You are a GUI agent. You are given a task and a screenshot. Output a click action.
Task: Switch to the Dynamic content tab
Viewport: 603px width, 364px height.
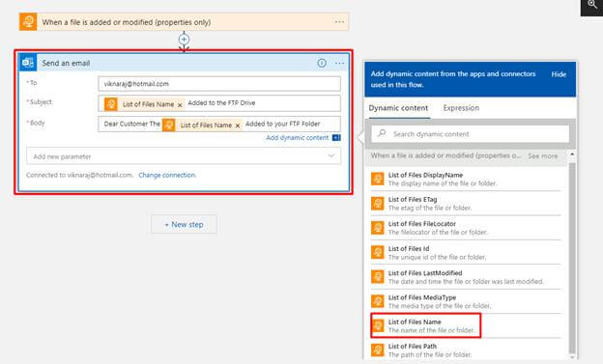coord(398,108)
